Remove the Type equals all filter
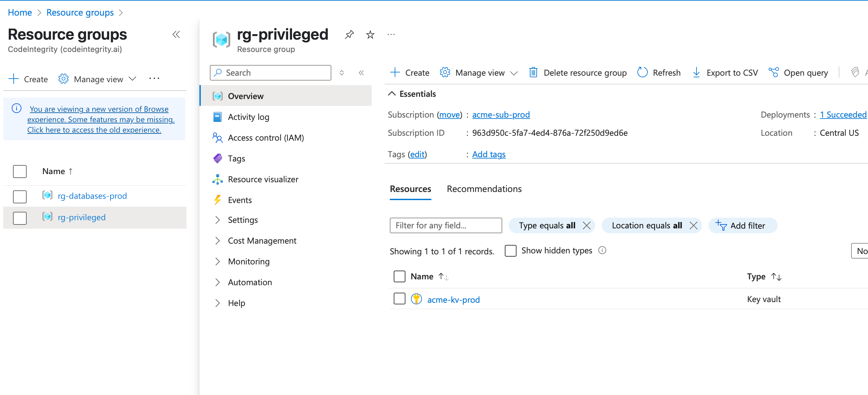This screenshot has width=868, height=395. coord(587,225)
